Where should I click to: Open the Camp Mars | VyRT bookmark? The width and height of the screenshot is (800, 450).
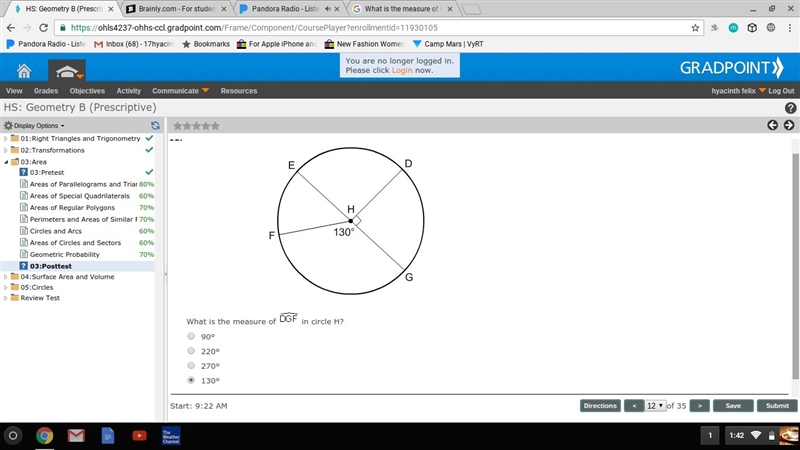point(448,44)
